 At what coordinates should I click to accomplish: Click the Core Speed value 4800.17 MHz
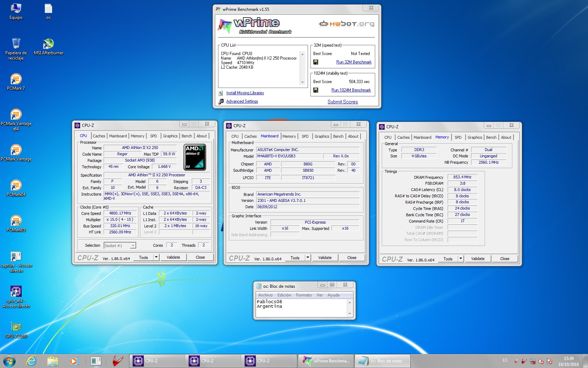click(x=120, y=213)
